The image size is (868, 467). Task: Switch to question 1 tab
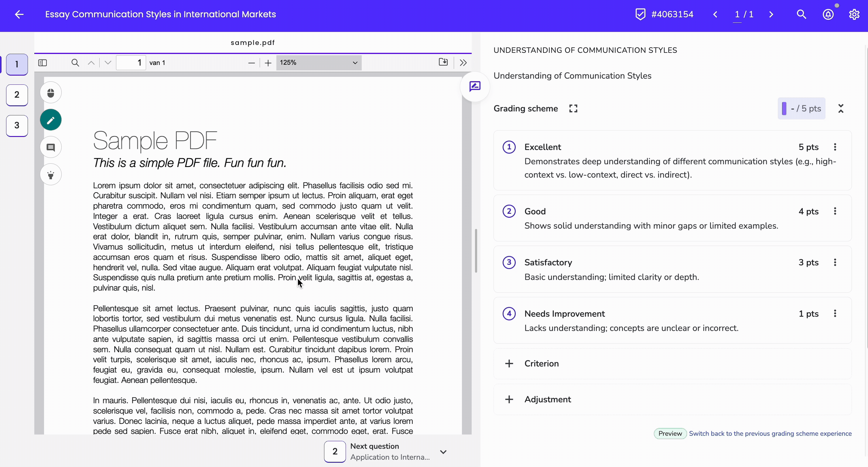pos(17,64)
